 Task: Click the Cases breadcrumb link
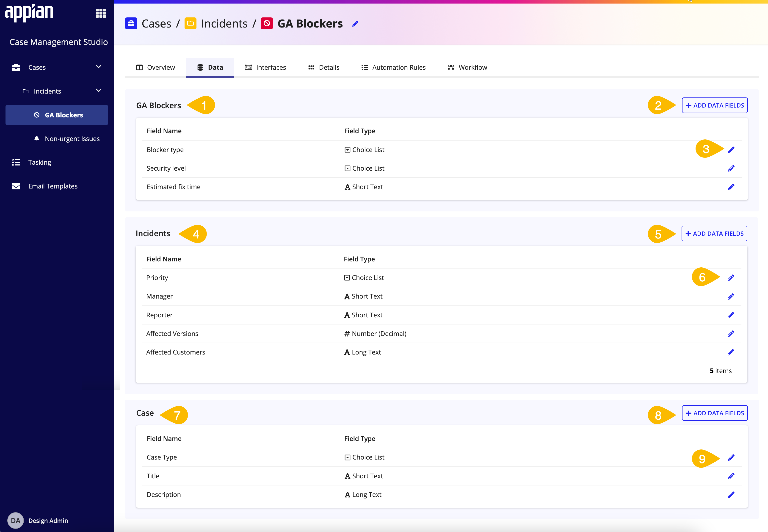pos(156,24)
